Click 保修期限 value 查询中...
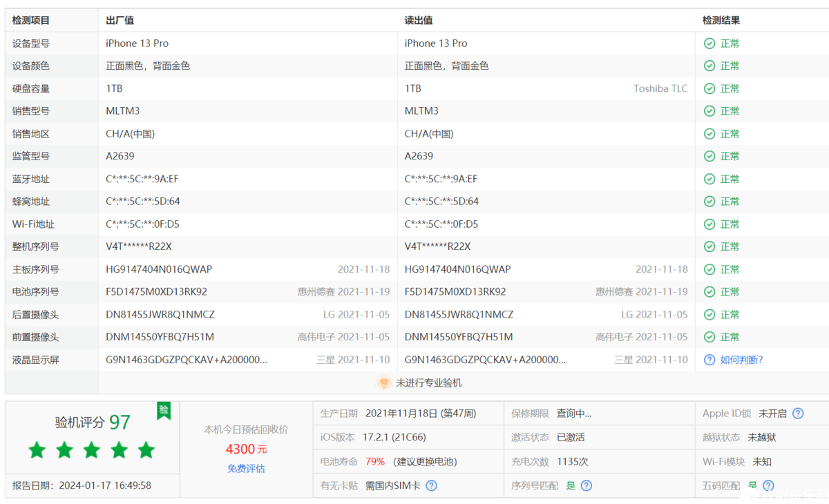The width and height of the screenshot is (829, 504). (574, 414)
